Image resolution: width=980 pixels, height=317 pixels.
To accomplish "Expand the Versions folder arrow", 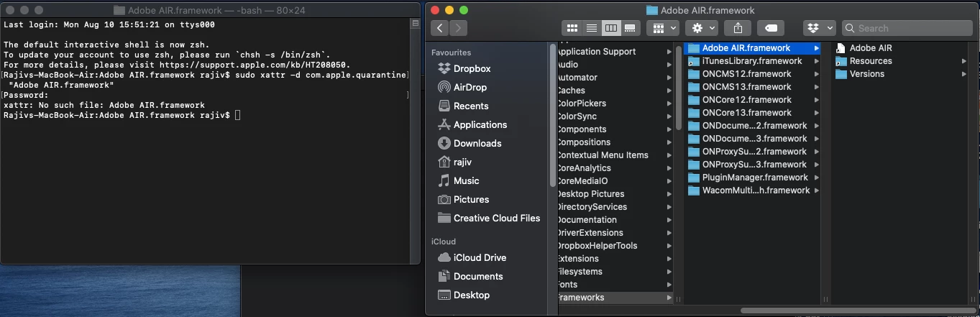I will click(x=964, y=74).
